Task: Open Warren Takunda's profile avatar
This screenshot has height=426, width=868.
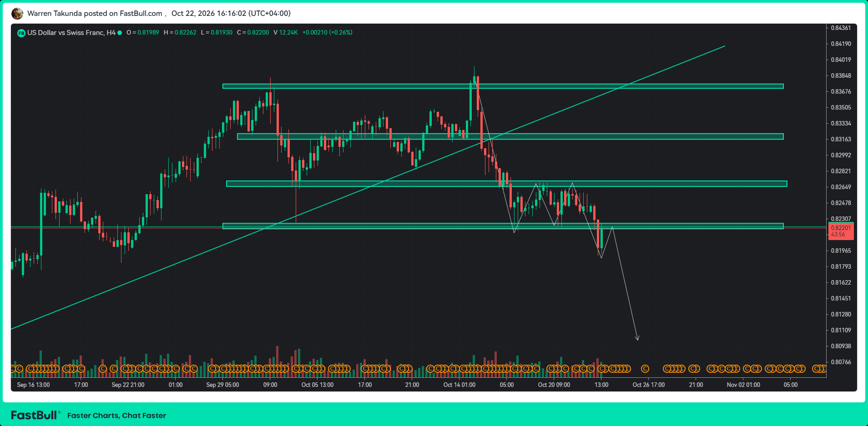Action: [x=17, y=14]
